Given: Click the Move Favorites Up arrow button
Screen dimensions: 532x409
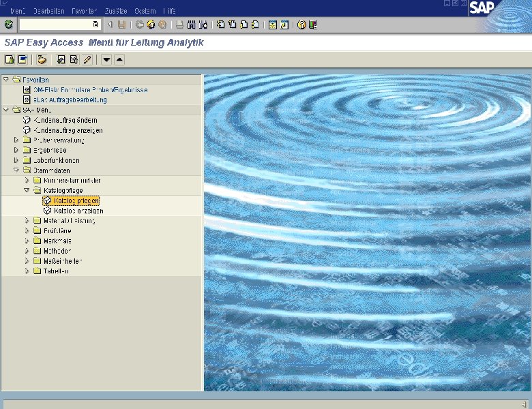Looking at the screenshot, I should tap(119, 60).
